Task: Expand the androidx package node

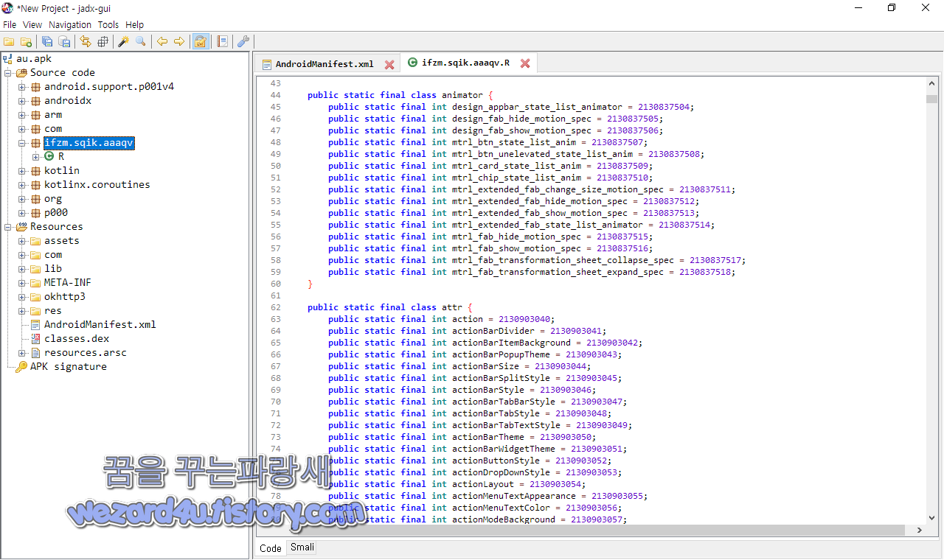Action: pos(22,101)
